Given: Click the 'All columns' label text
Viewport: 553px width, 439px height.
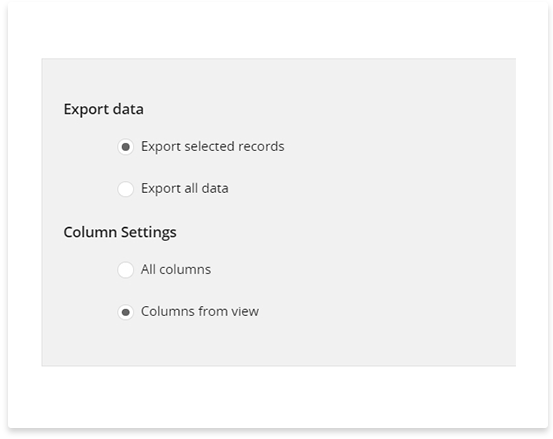Looking at the screenshot, I should click(x=176, y=269).
